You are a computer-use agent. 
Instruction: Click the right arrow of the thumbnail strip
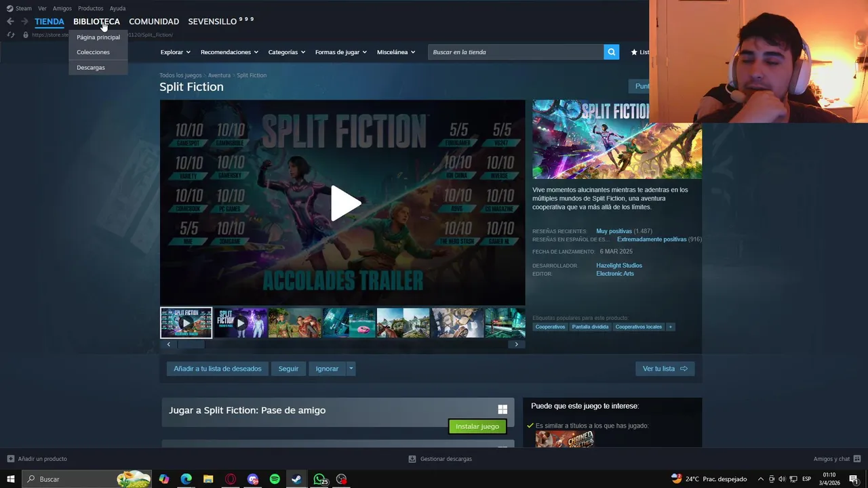(516, 344)
